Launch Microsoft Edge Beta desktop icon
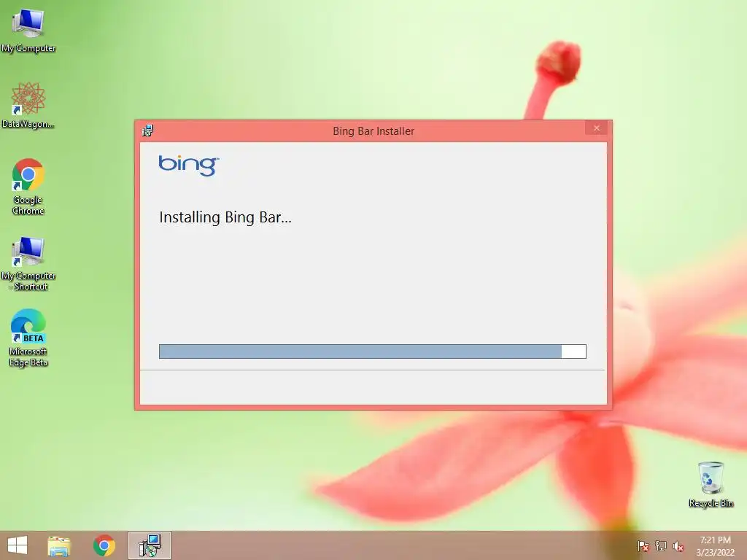 (28, 338)
